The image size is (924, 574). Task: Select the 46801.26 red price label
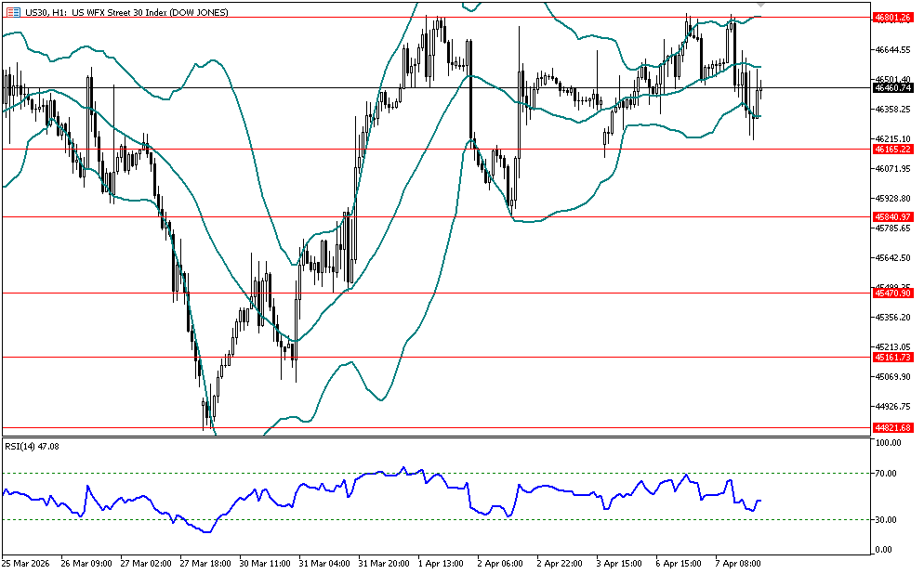click(x=891, y=17)
